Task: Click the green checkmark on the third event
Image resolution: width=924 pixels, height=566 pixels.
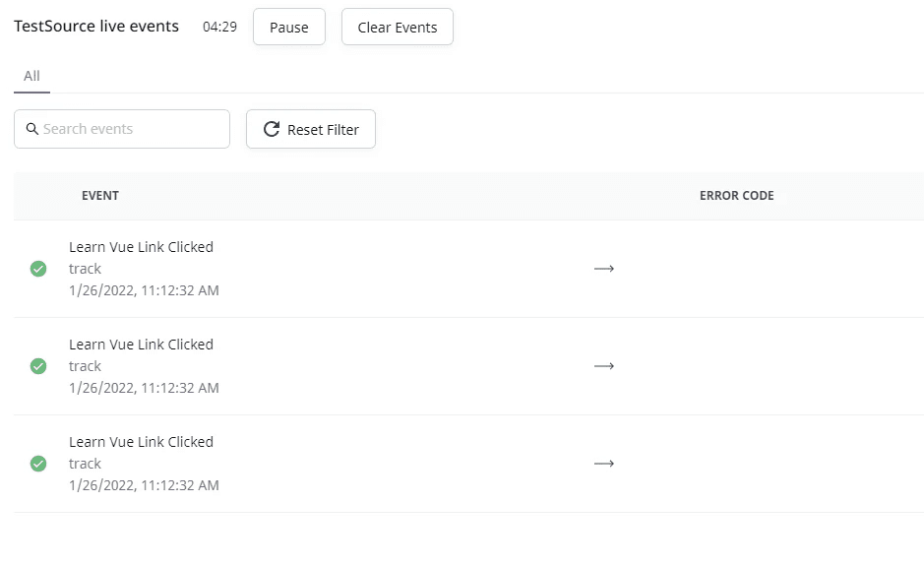Action: 38,464
